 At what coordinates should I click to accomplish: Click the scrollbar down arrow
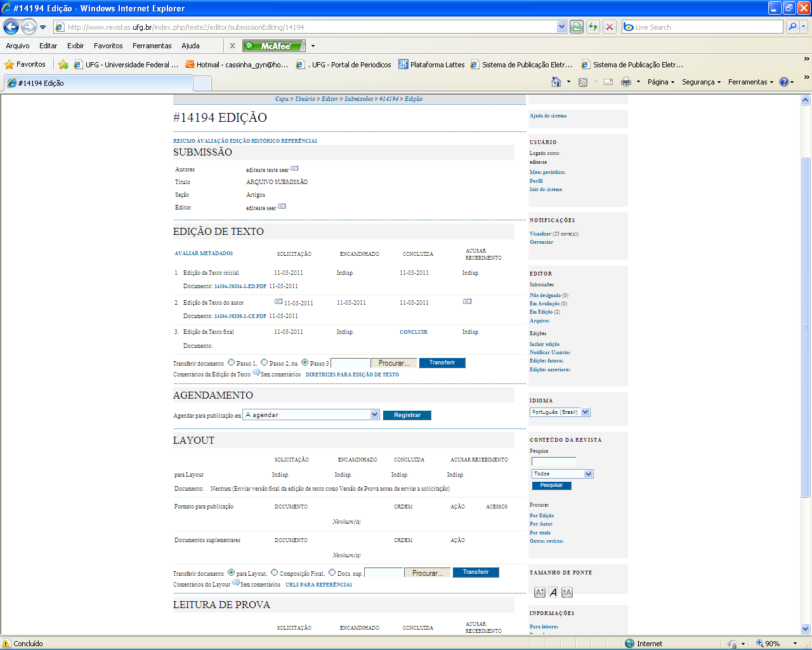pyautogui.click(x=806, y=628)
